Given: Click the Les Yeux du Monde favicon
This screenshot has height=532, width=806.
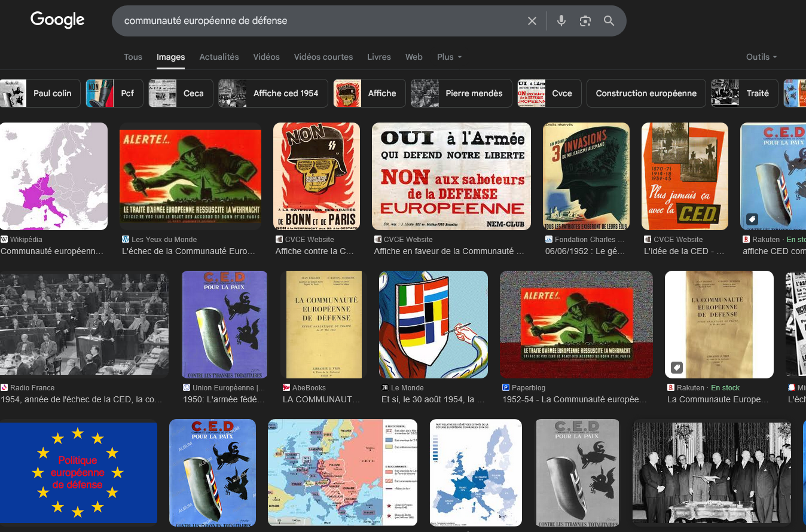Looking at the screenshot, I should pos(126,239).
